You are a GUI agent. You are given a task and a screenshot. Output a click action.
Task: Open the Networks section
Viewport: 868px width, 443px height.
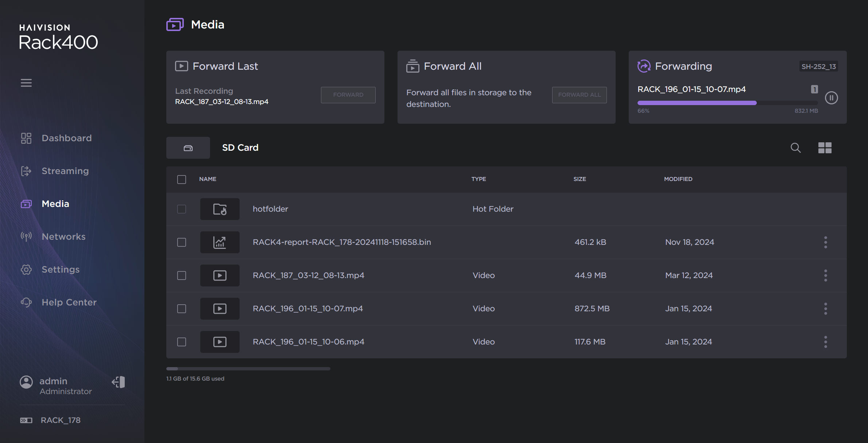click(63, 237)
